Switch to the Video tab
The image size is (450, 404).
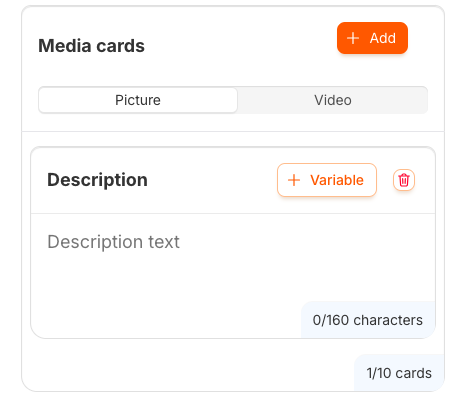coord(332,100)
